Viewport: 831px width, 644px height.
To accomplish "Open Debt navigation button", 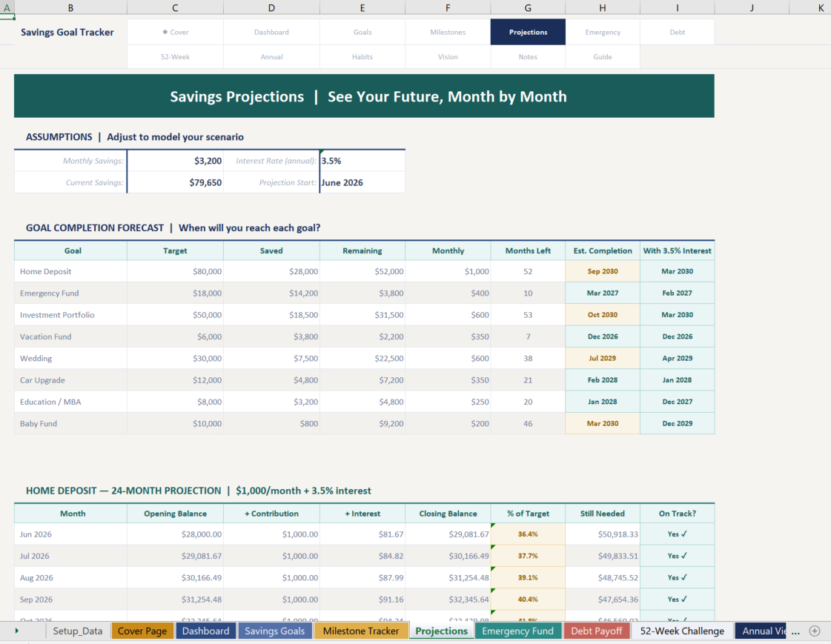I will tap(678, 33).
